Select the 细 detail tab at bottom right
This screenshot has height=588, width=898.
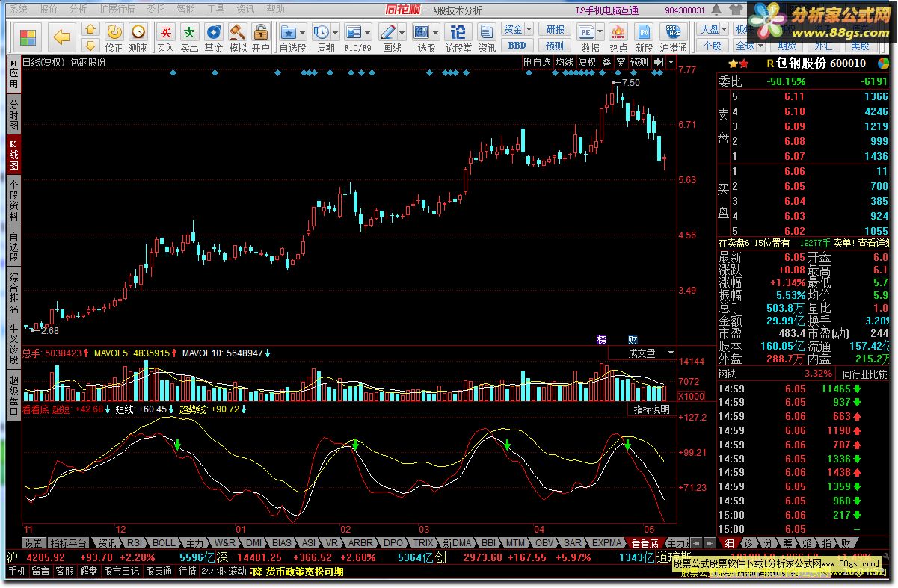[x=729, y=543]
